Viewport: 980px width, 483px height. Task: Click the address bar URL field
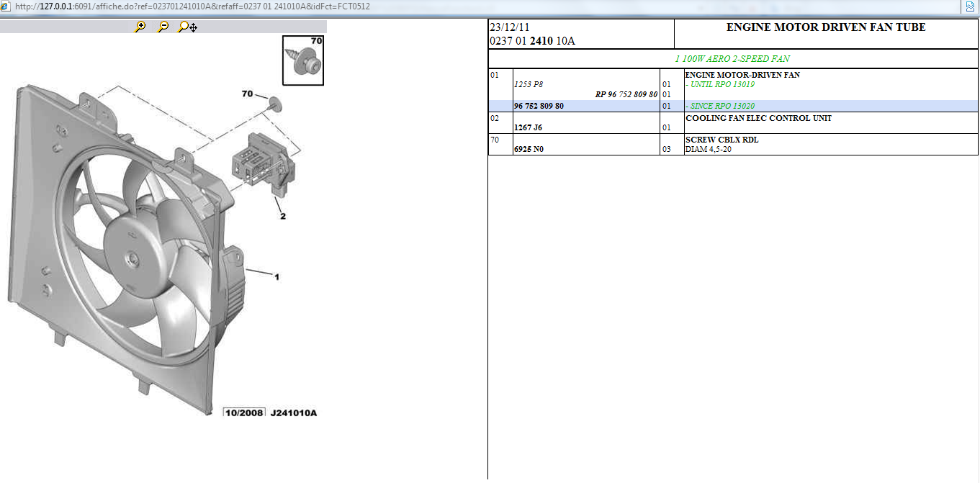point(432,6)
